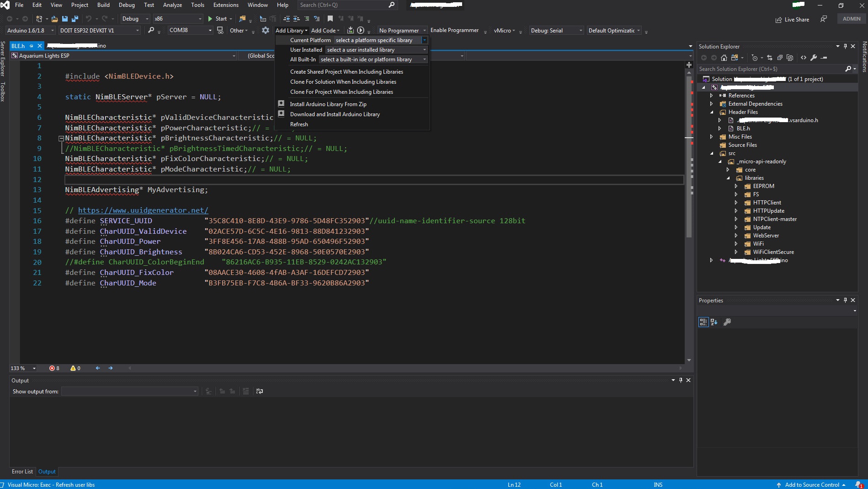The image size is (868, 489).
Task: Click the Save icon in toolbar
Action: (65, 19)
